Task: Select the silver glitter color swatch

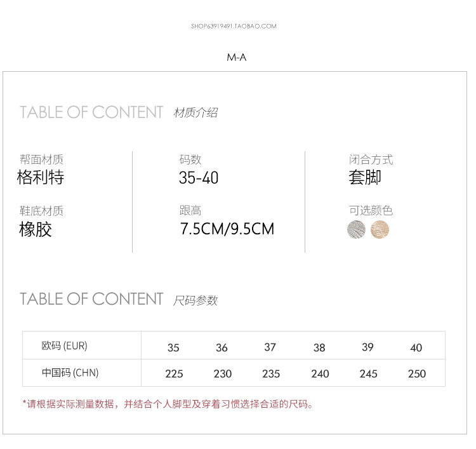Action: click(356, 229)
